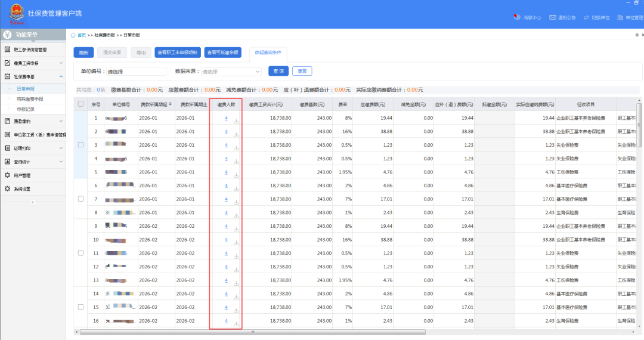Expand the 缴费工资申报 menu chevron

pos(61,63)
